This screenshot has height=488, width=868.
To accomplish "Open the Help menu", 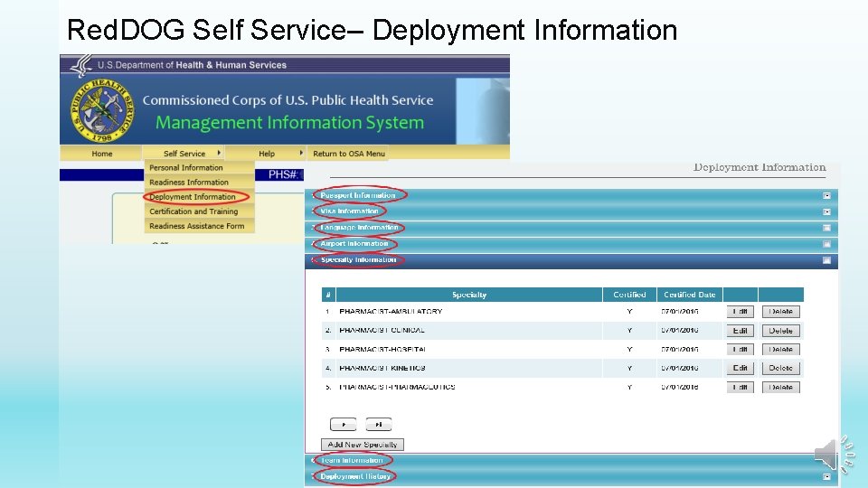I will click(266, 154).
